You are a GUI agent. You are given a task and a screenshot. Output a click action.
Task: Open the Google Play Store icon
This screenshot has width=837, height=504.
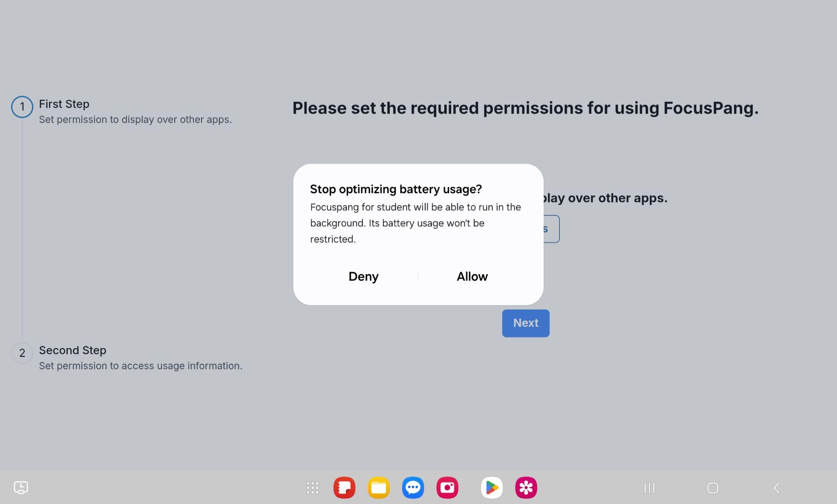(492, 488)
